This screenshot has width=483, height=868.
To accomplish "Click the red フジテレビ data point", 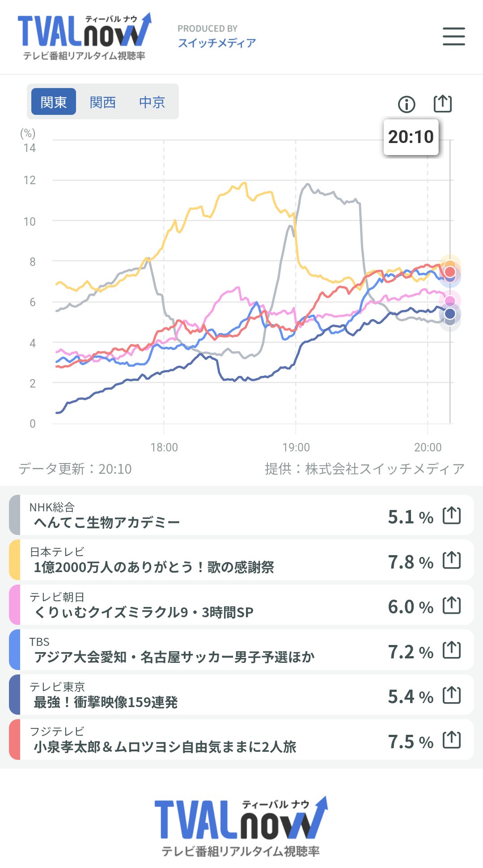I will pos(450,272).
